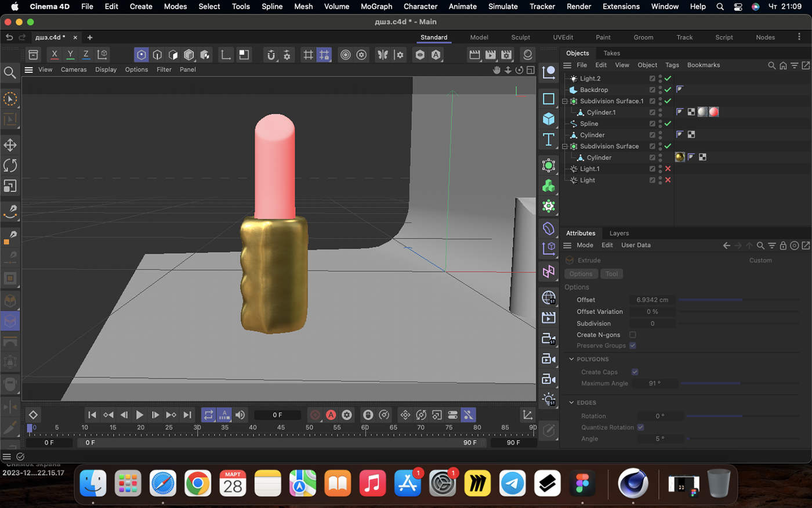The height and width of the screenshot is (508, 812).
Task: Click the Tool button in Attributes
Action: click(x=611, y=274)
